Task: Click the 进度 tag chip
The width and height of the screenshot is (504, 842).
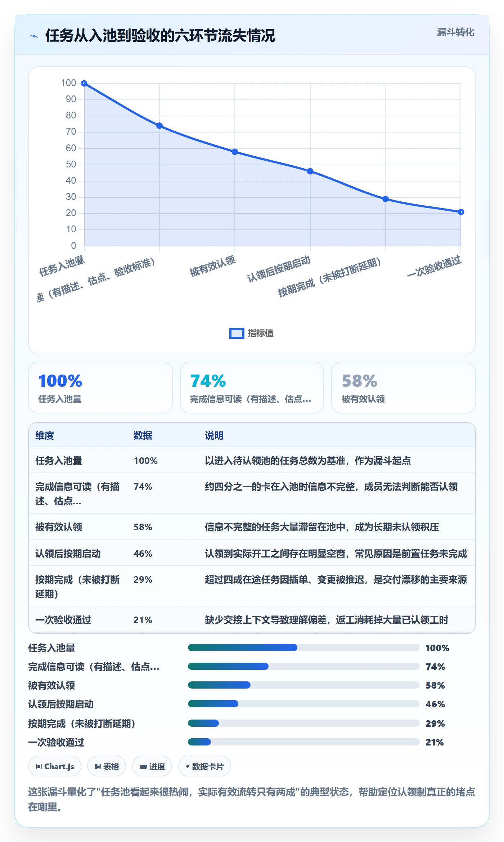Action: point(152,766)
